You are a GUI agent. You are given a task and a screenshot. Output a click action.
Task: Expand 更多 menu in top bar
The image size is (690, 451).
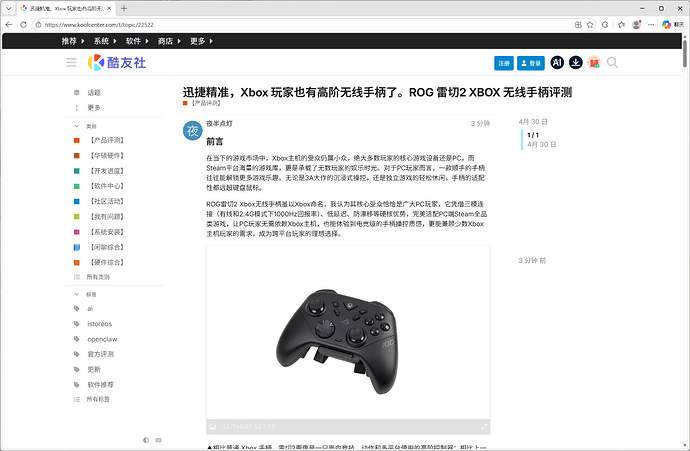201,41
